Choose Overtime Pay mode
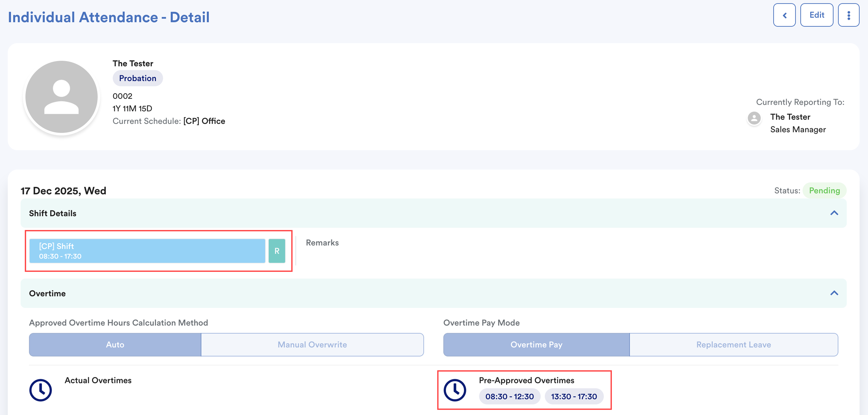 click(x=536, y=345)
